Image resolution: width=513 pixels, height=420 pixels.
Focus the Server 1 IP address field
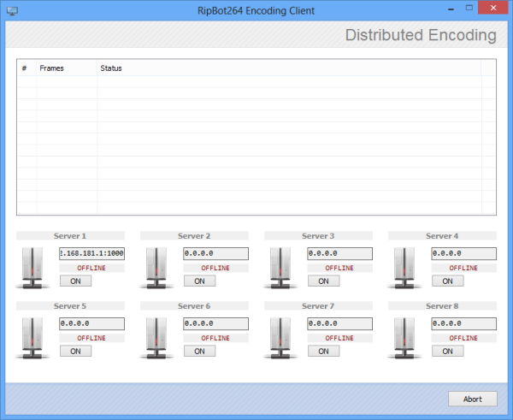click(x=92, y=253)
